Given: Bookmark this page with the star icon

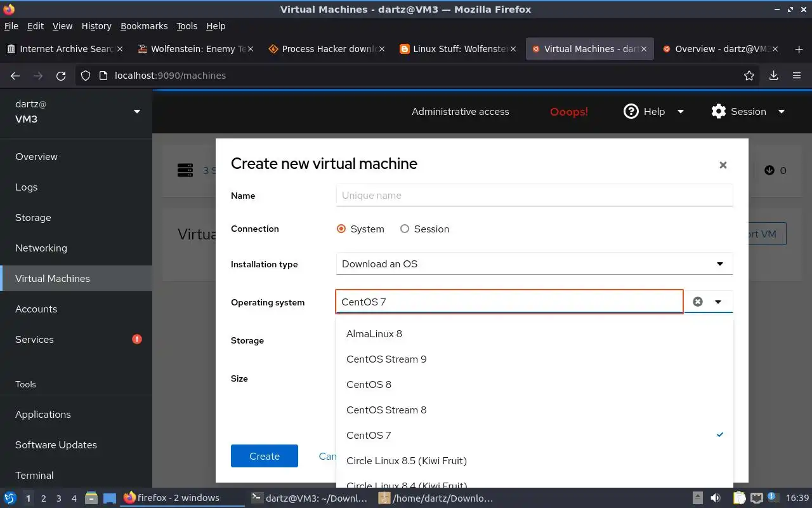Looking at the screenshot, I should click(x=749, y=76).
